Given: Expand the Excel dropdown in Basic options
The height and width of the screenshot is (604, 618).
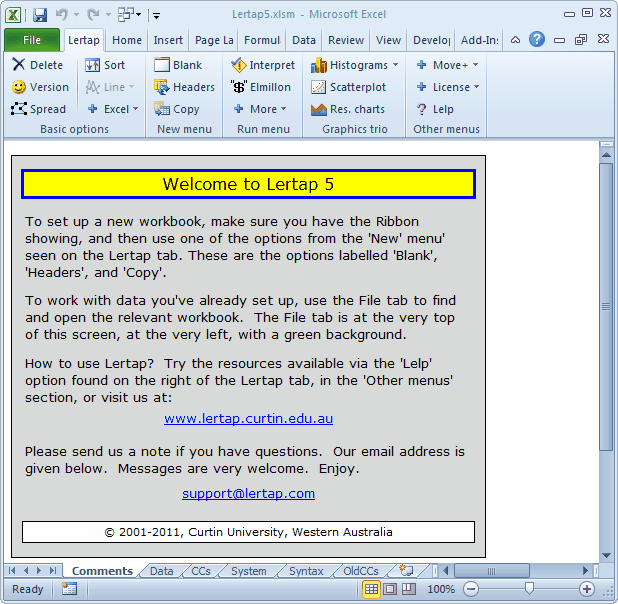Looking at the screenshot, I should (x=135, y=109).
